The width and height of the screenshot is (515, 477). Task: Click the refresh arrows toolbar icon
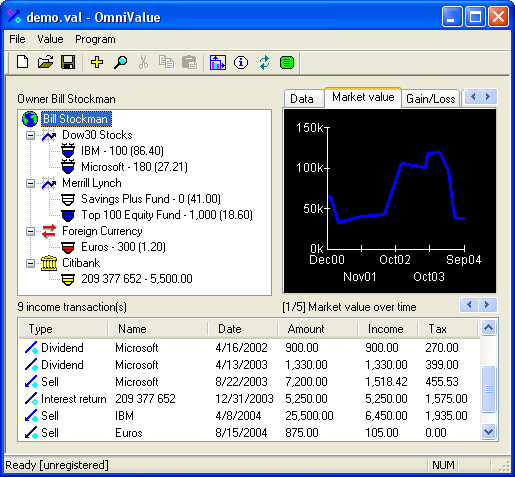tap(264, 62)
